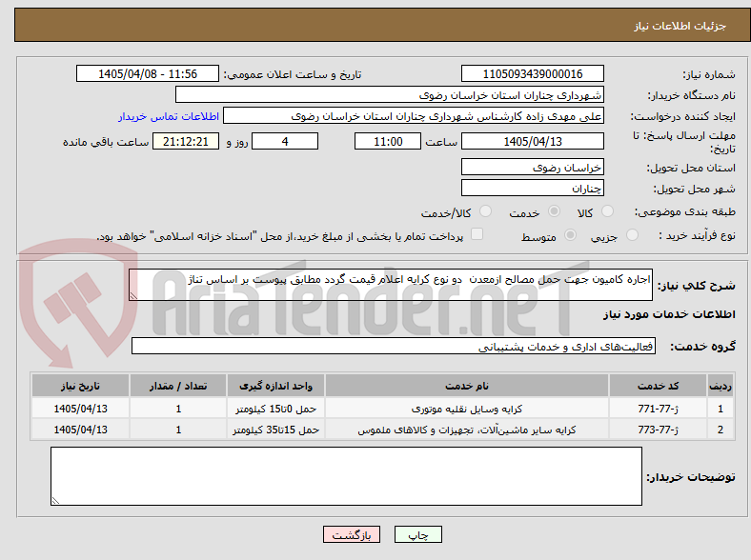This screenshot has width=751, height=560.
Task: Click the جزئیات اطلاعات نیاز header title
Action: tap(680, 26)
